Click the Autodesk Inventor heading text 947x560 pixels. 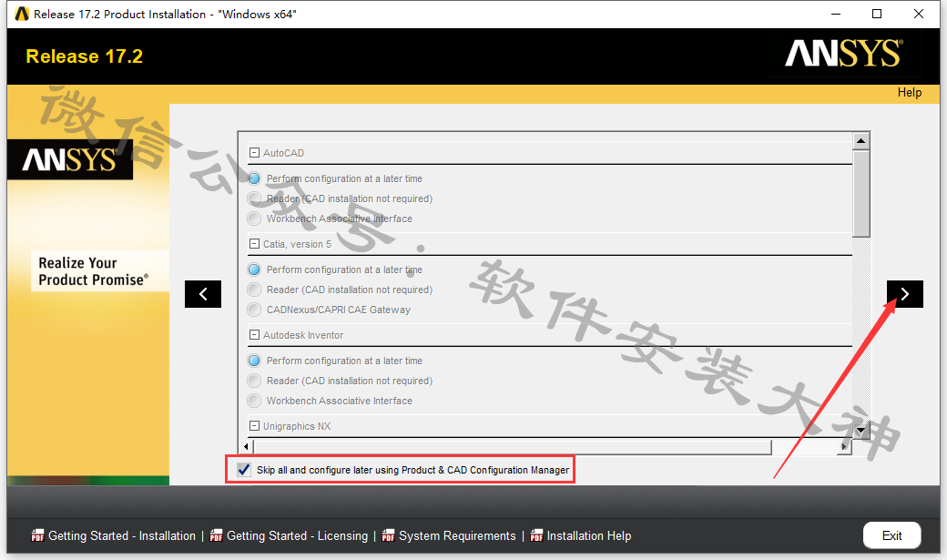[x=303, y=335]
